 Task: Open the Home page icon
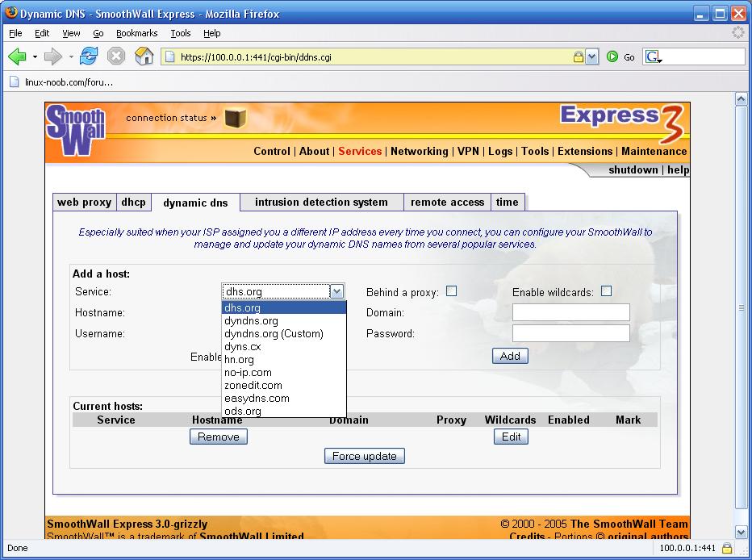(x=144, y=56)
